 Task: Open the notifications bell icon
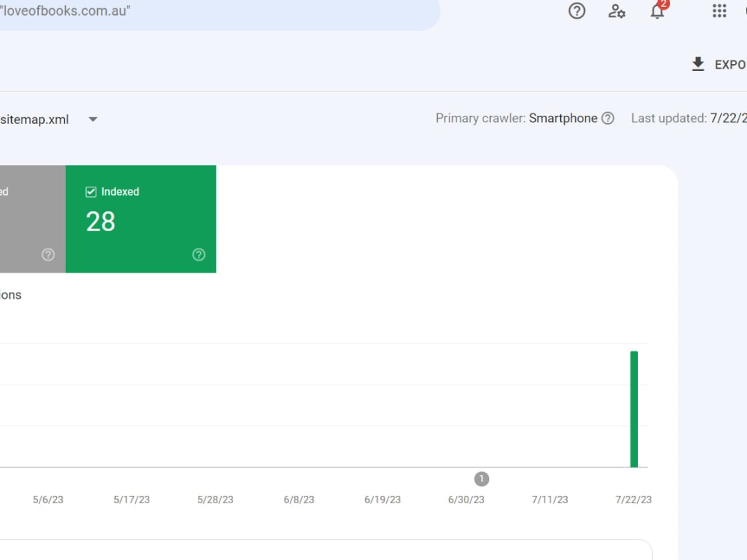657,10
